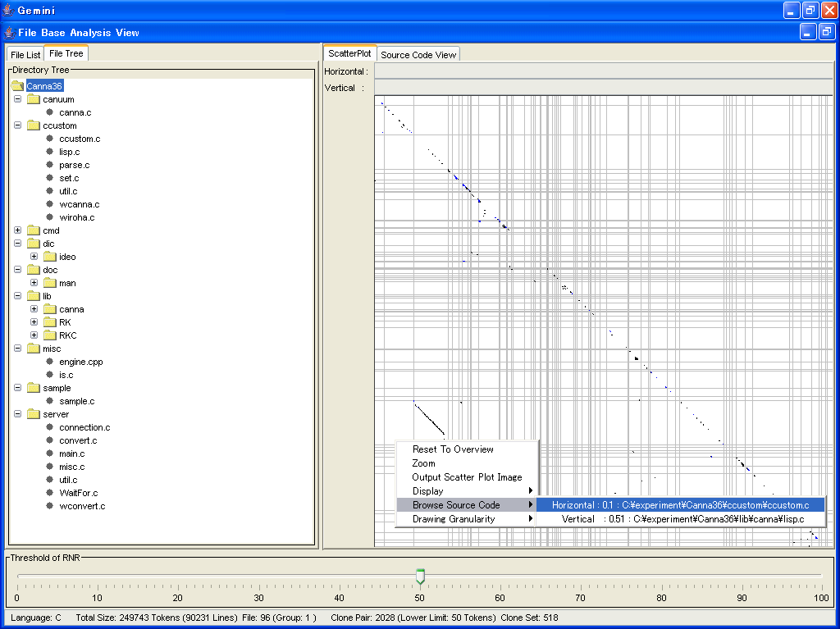Click the RNR threshold slider handle
The height and width of the screenshot is (629, 840).
pyautogui.click(x=420, y=577)
